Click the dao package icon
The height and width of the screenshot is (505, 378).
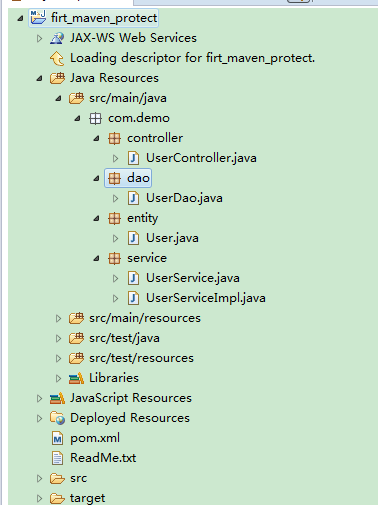[114, 178]
